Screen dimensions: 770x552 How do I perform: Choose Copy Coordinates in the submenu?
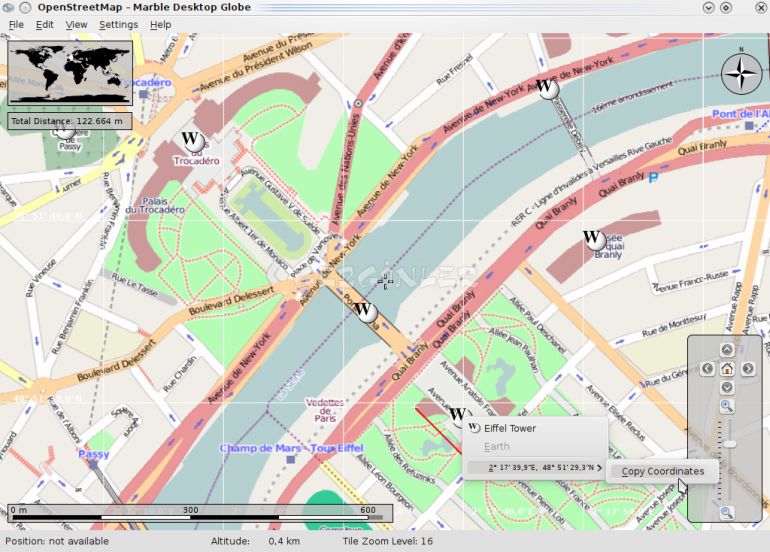[x=662, y=471]
